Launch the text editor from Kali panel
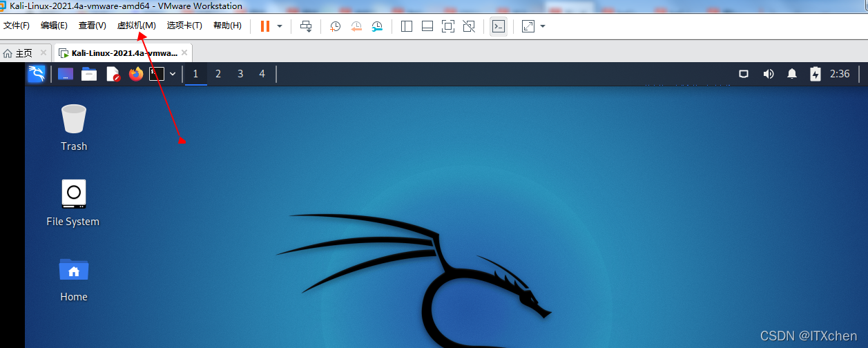This screenshot has width=868, height=348. click(113, 74)
